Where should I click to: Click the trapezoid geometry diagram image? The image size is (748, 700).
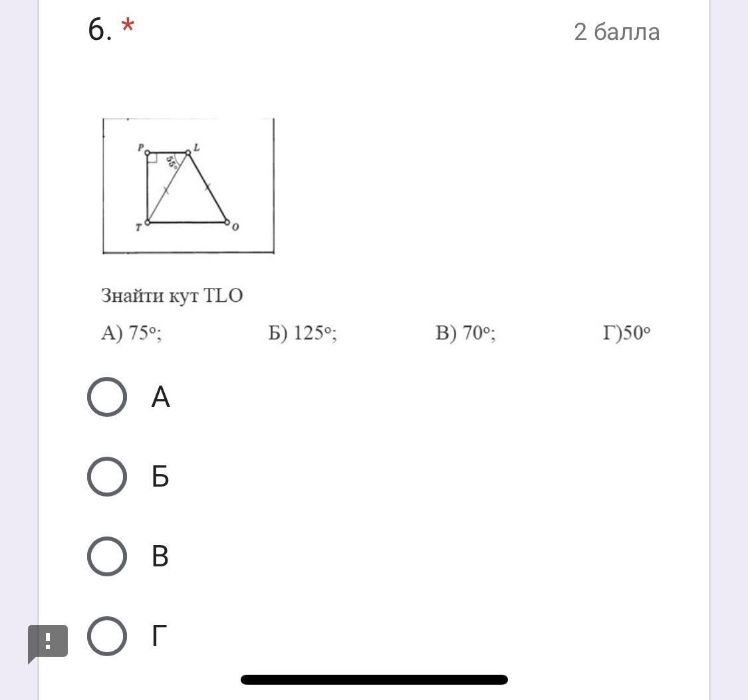188,186
